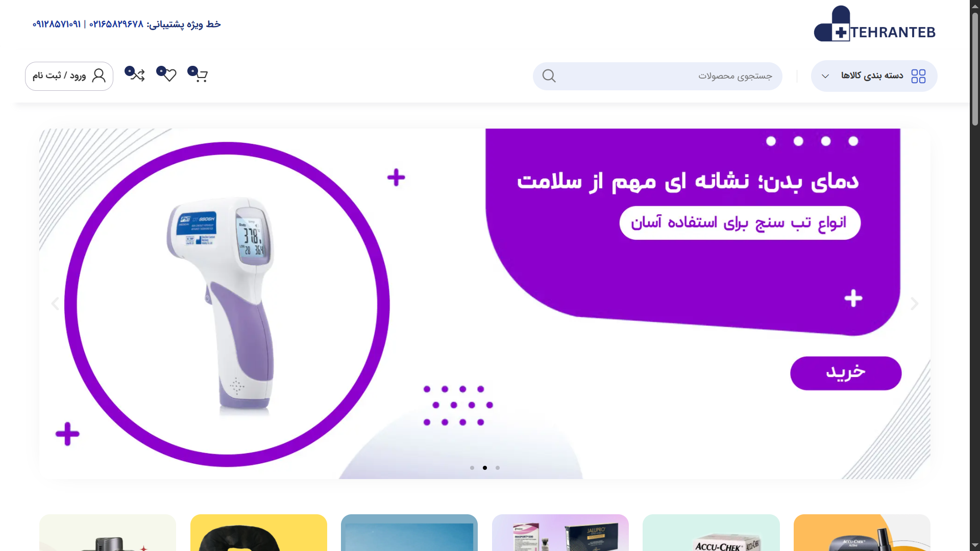Expand the دسته بندی کالاها dropdown
980x551 pixels.
click(x=874, y=76)
